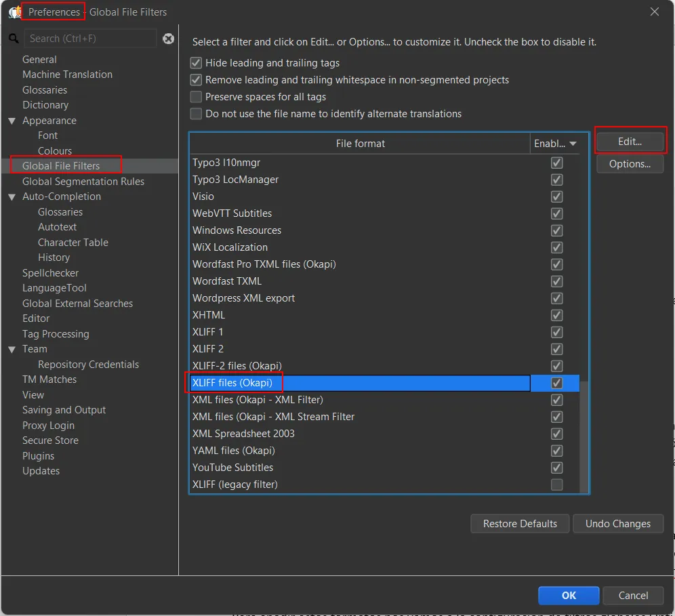This screenshot has width=675, height=616.
Task: Click Restore Defaults
Action: pos(519,523)
